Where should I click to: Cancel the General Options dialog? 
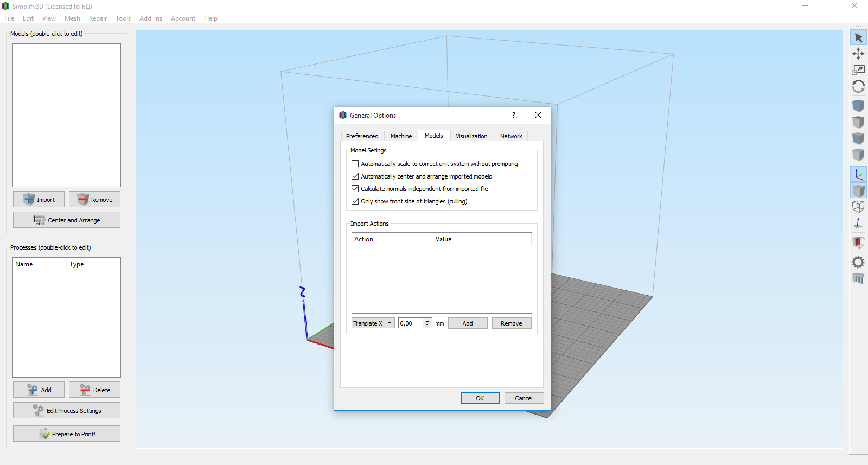tap(524, 398)
